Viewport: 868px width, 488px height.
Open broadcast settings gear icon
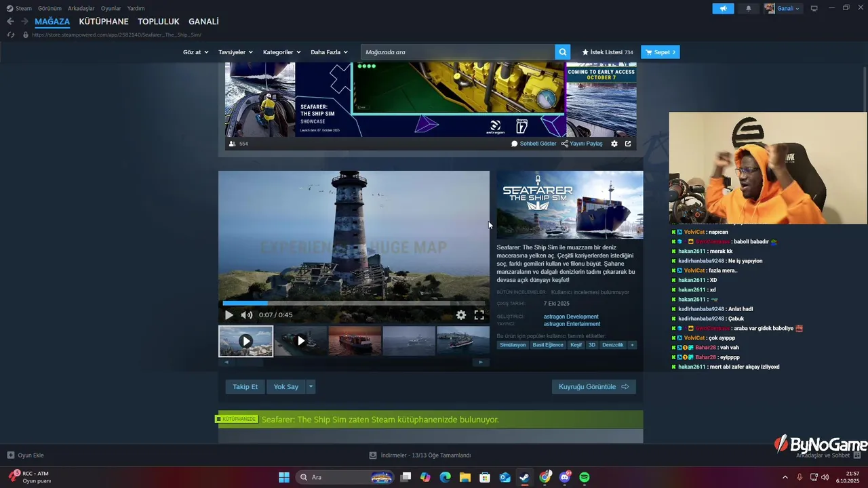click(x=614, y=144)
